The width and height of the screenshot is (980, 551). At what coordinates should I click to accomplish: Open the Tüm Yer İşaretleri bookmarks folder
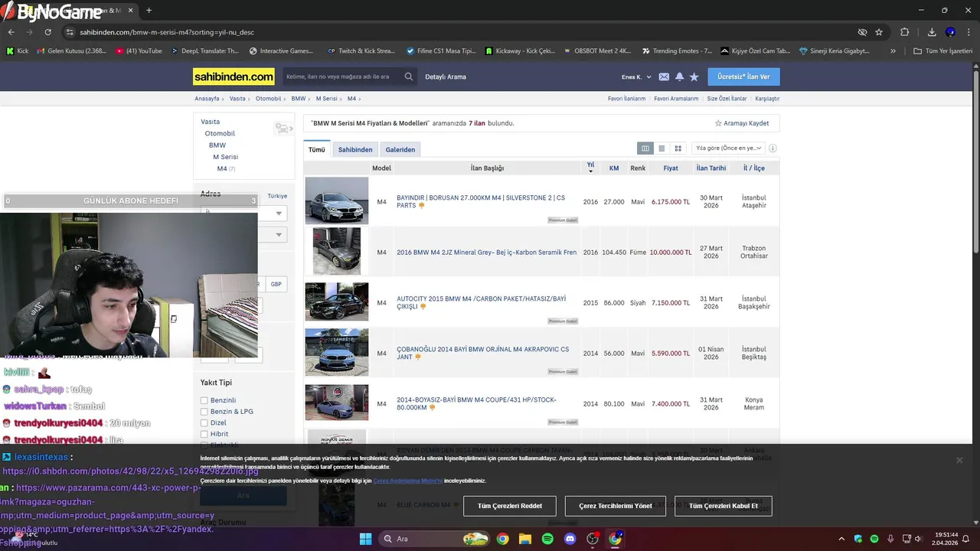(943, 51)
